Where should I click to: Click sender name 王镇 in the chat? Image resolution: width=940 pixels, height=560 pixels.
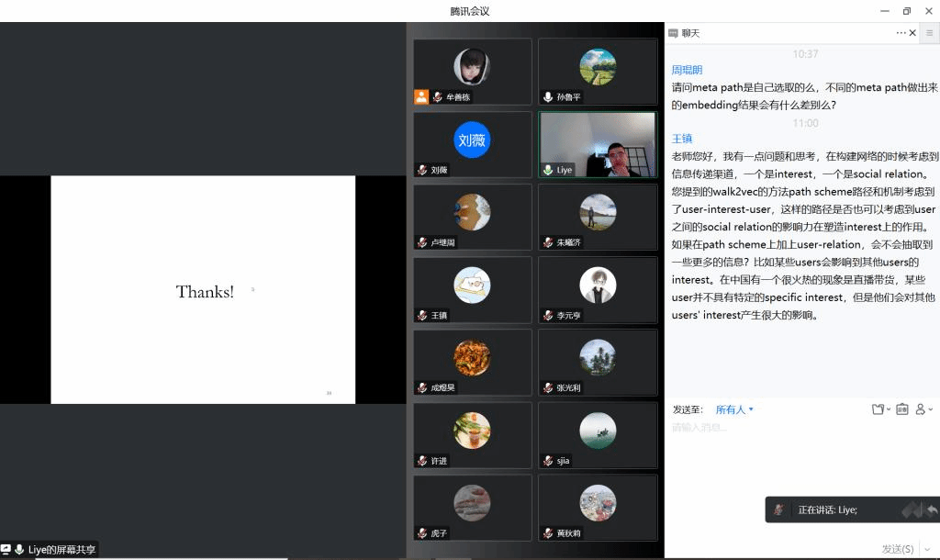[682, 139]
